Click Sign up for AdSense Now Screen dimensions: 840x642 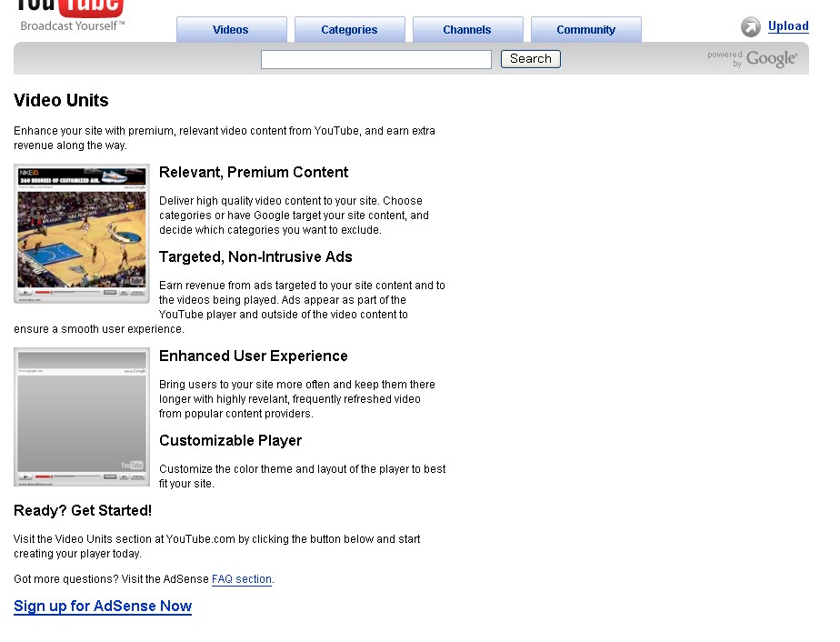pyautogui.click(x=103, y=607)
